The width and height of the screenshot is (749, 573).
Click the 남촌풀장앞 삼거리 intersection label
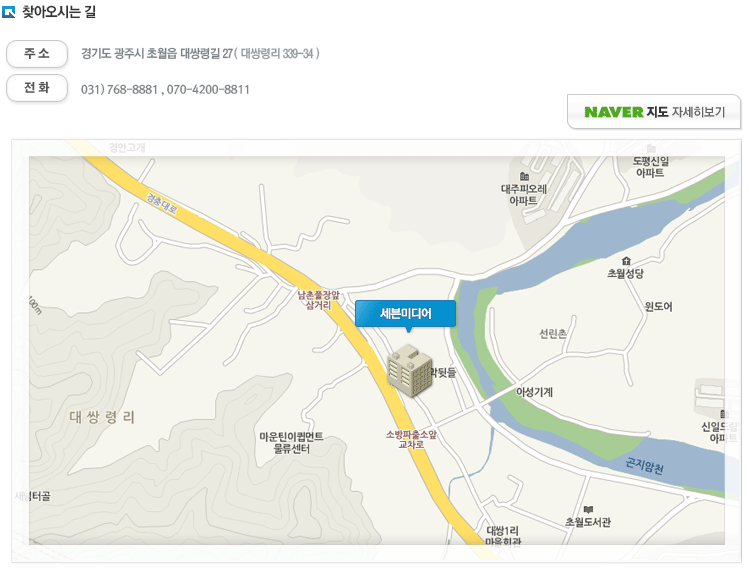[319, 300]
